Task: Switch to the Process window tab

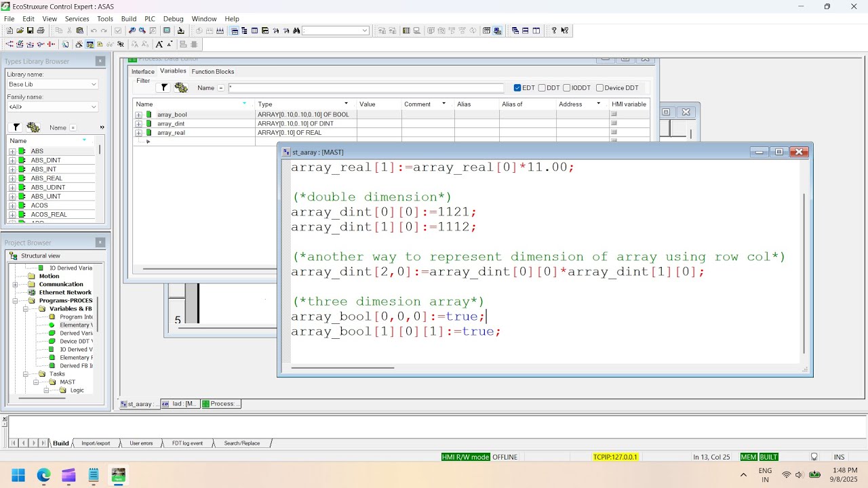Action: (x=220, y=404)
